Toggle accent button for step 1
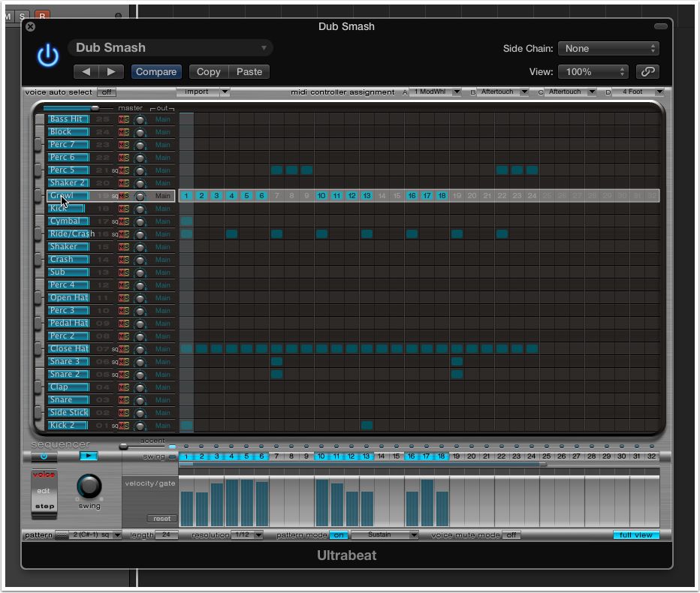This screenshot has width=700, height=593. pyautogui.click(x=186, y=446)
